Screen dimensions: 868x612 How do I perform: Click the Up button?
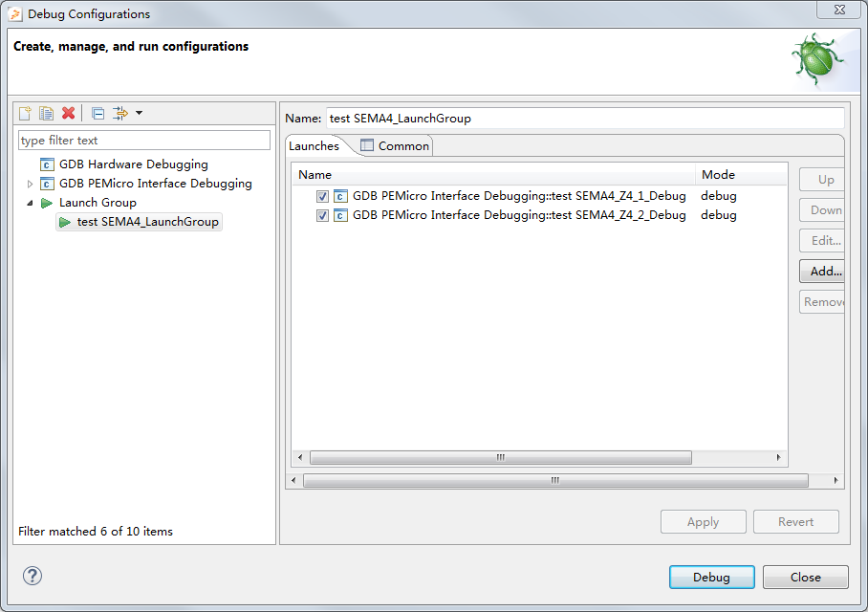[822, 180]
